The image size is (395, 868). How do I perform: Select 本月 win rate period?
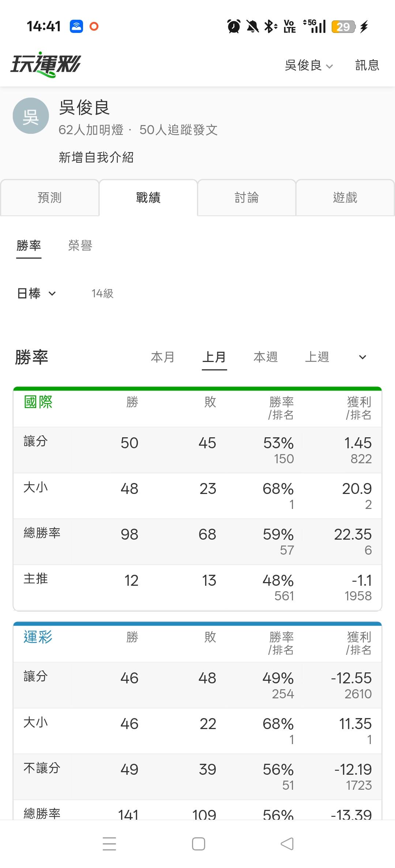[x=163, y=357]
